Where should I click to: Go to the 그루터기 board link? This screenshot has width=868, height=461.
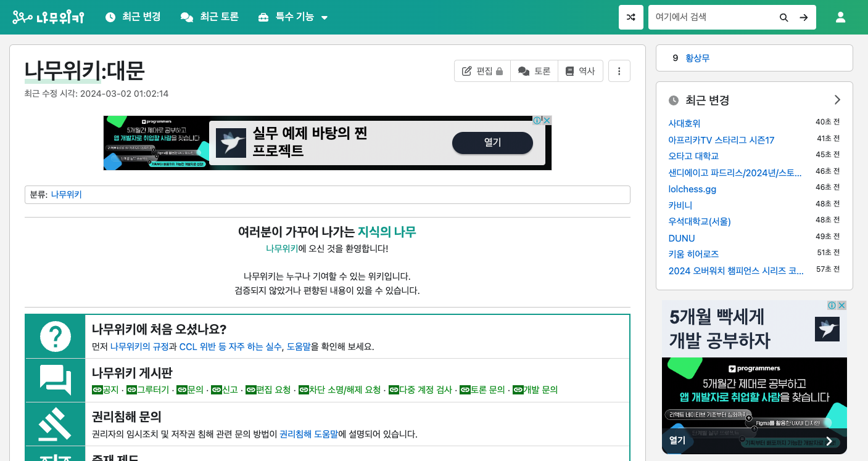[148, 390]
